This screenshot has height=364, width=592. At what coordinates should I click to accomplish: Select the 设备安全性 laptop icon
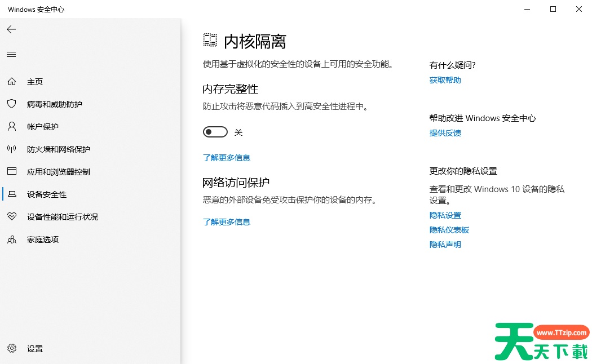pyautogui.click(x=12, y=194)
